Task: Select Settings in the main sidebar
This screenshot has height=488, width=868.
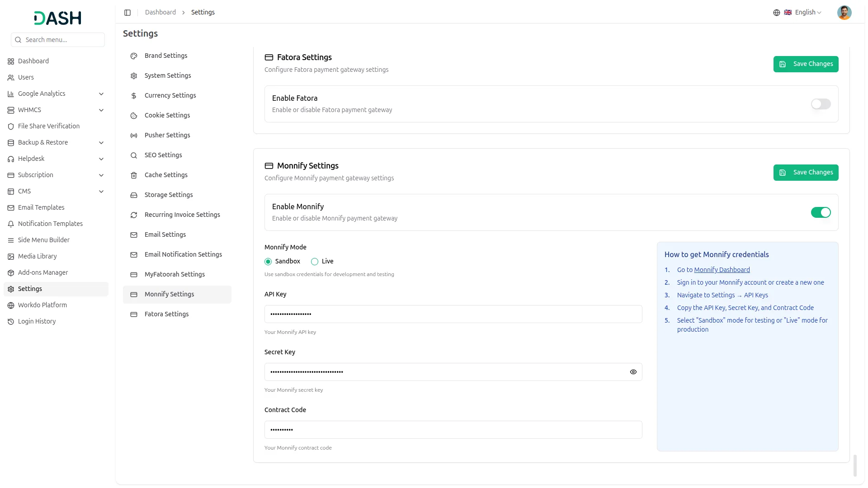Action: (x=56, y=289)
